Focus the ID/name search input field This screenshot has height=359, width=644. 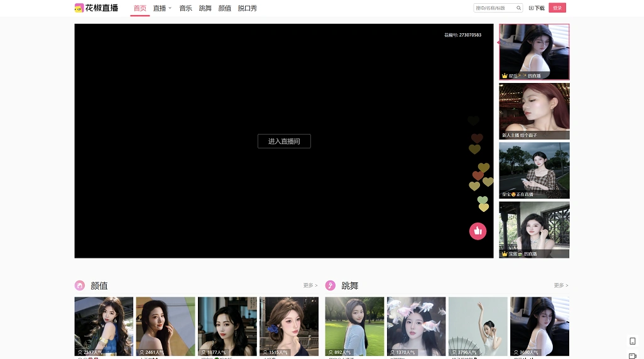click(494, 8)
